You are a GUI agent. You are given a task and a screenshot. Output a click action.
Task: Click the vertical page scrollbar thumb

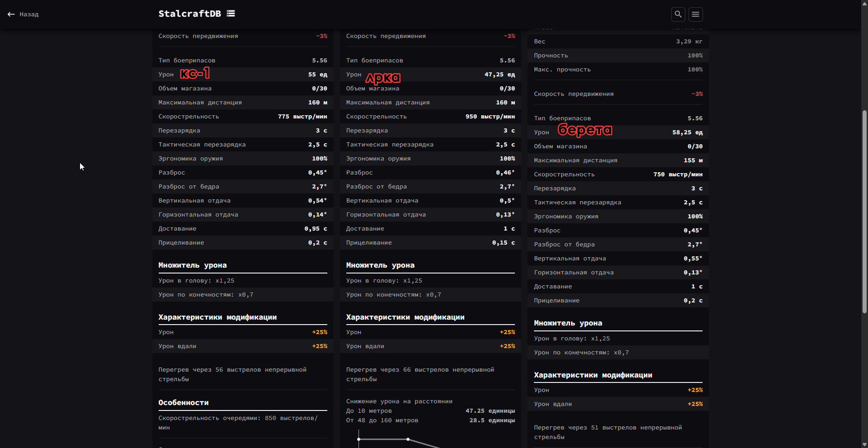[864, 212]
